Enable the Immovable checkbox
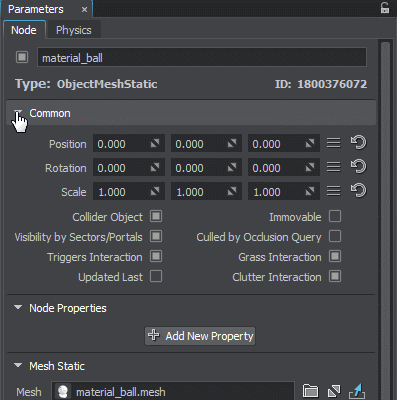397x400 pixels. coord(335,216)
